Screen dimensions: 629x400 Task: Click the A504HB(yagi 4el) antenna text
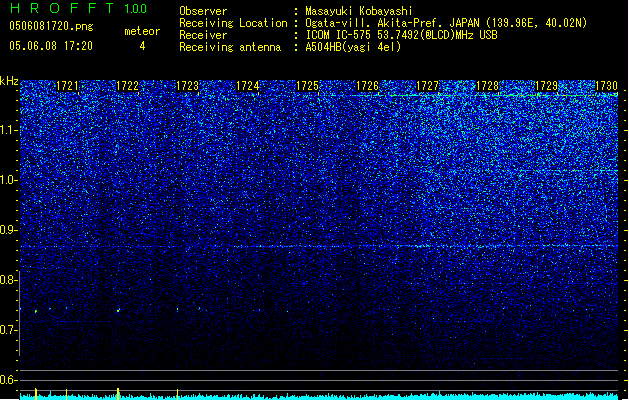click(353, 47)
